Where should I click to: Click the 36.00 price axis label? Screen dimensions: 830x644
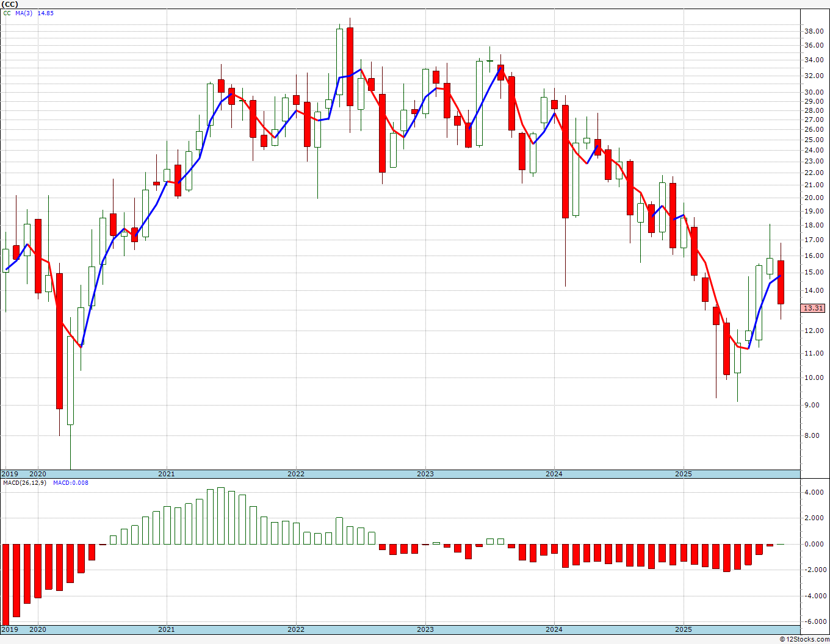click(814, 46)
